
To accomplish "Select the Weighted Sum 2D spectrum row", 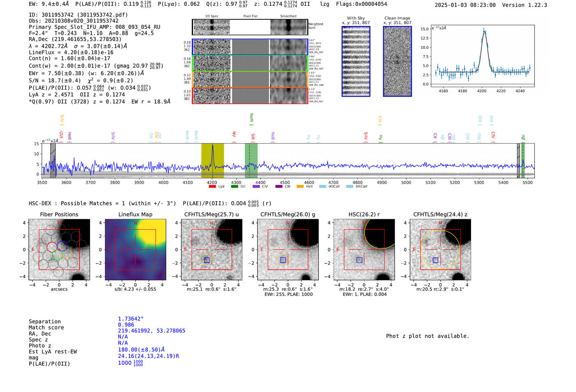I will pyautogui.click(x=250, y=27).
